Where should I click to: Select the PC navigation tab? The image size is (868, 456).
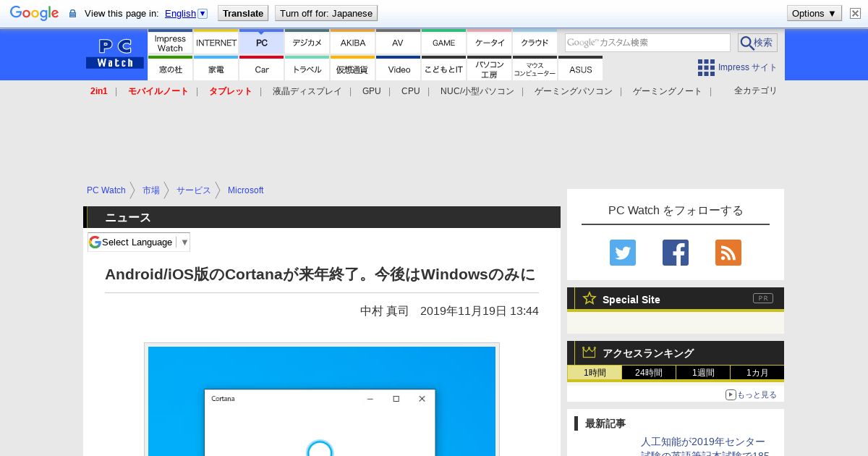(x=261, y=42)
